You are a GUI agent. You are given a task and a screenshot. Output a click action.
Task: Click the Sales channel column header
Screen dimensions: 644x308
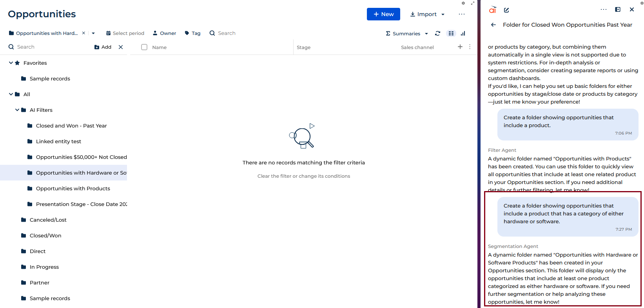click(x=417, y=47)
